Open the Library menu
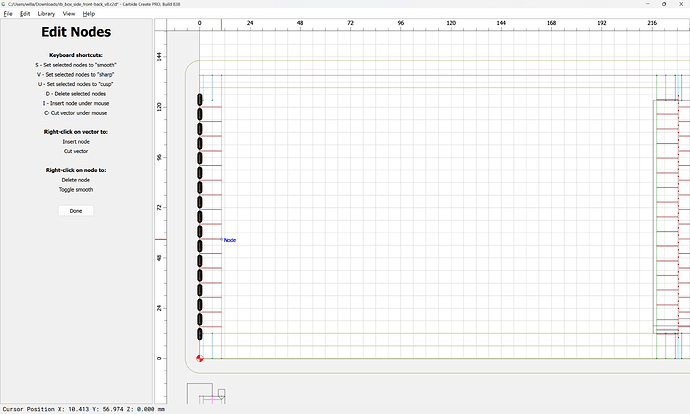690x414 pixels. [x=46, y=14]
